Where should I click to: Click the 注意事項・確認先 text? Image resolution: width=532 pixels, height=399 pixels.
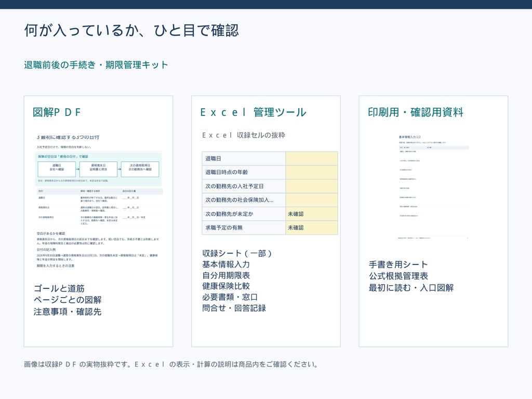68,312
